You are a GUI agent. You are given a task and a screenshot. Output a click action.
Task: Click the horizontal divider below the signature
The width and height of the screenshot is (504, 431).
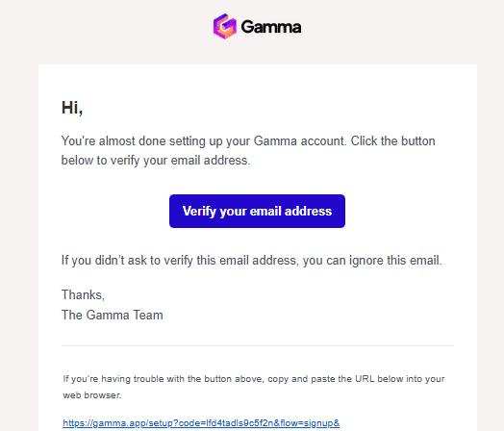258,345
